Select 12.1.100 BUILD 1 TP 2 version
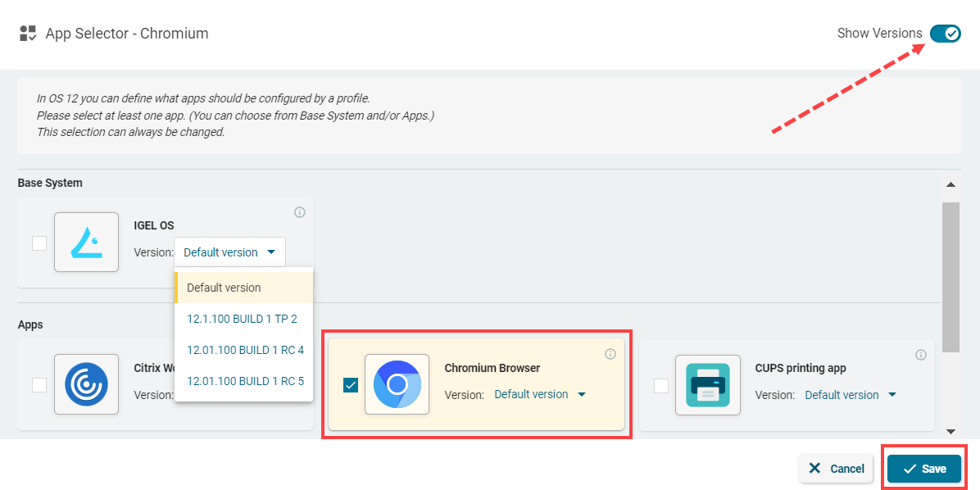This screenshot has width=980, height=490. 242,319
